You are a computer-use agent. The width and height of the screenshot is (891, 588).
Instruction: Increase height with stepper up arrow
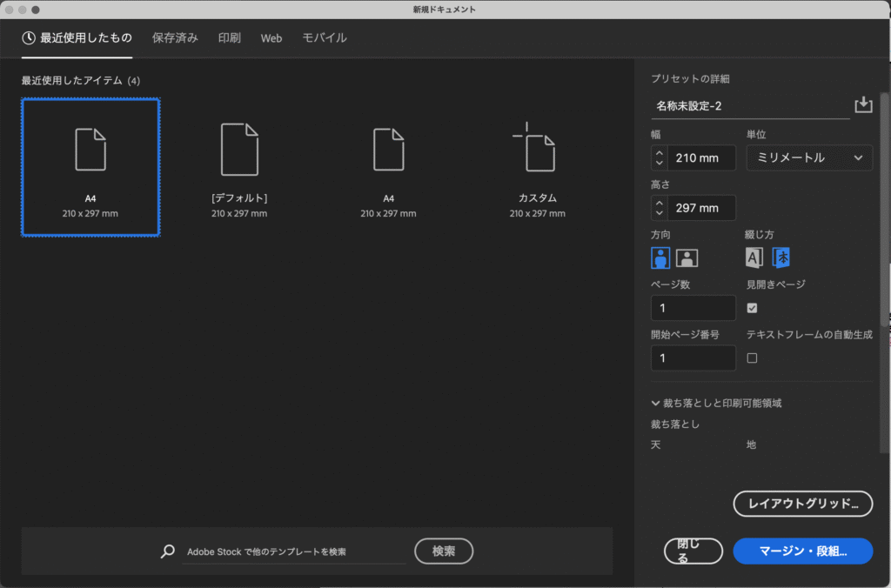(660, 203)
